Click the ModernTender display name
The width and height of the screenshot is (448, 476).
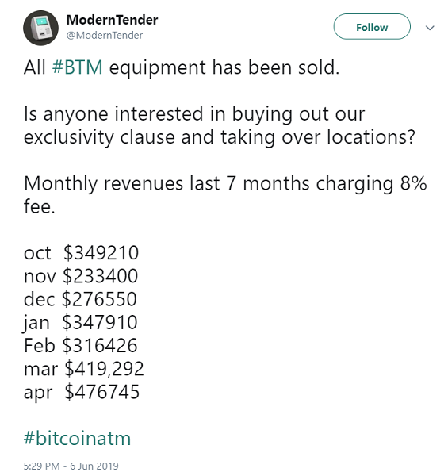(x=113, y=20)
